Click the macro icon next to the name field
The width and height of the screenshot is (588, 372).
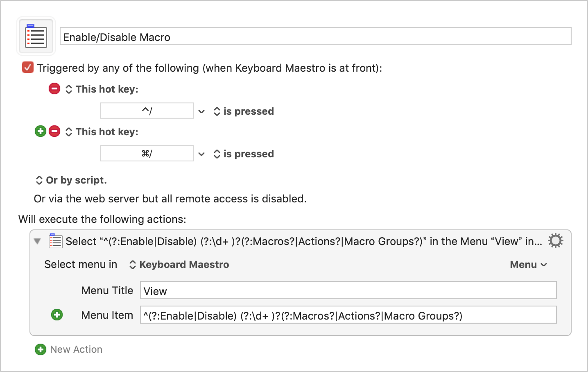click(x=36, y=36)
